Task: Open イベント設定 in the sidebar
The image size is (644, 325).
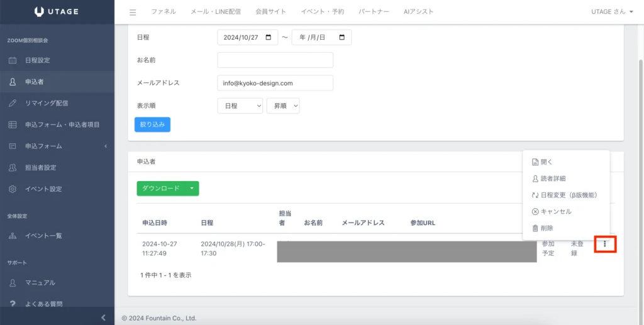Action: coord(57,189)
